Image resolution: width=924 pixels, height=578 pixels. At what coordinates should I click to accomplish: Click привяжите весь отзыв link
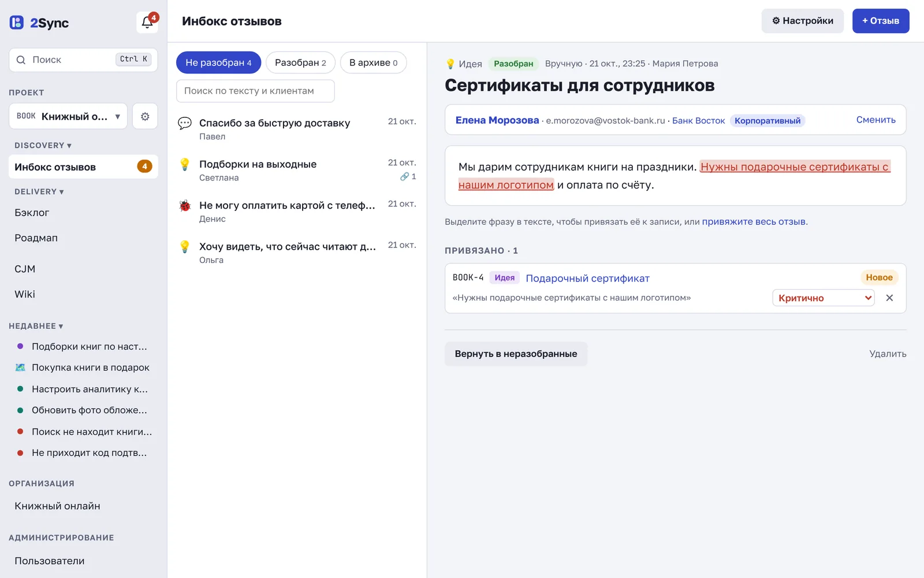coord(754,221)
